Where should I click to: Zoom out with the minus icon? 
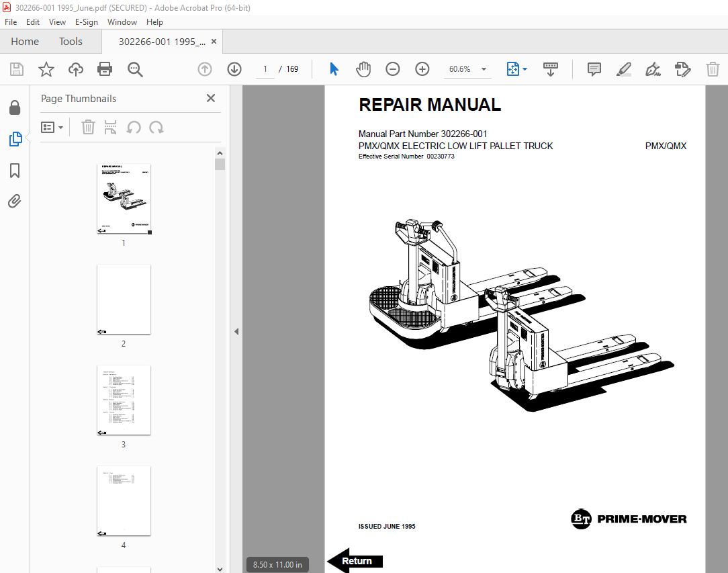pos(393,69)
